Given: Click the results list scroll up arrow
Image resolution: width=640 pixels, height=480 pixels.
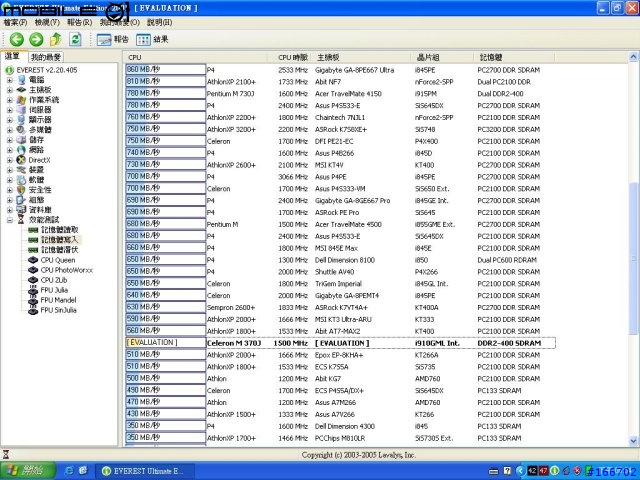Looking at the screenshot, I should [x=633, y=57].
